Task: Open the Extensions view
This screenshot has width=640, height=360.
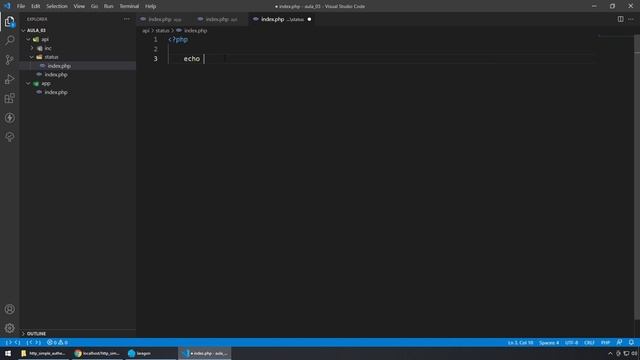Action: pos(9,98)
